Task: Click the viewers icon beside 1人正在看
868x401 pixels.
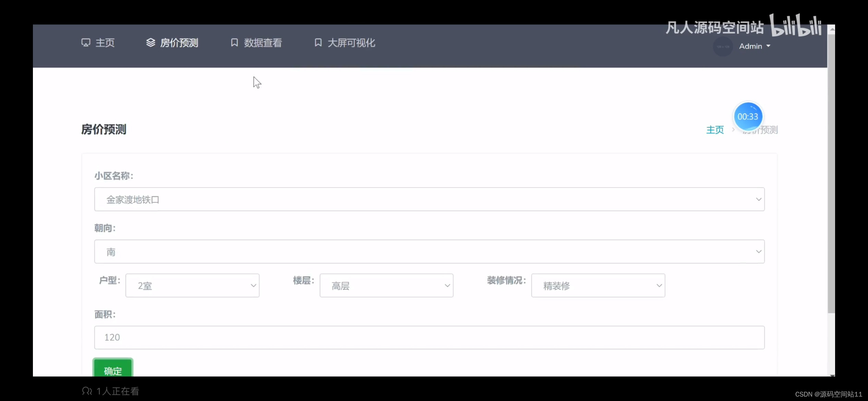Action: (87, 391)
